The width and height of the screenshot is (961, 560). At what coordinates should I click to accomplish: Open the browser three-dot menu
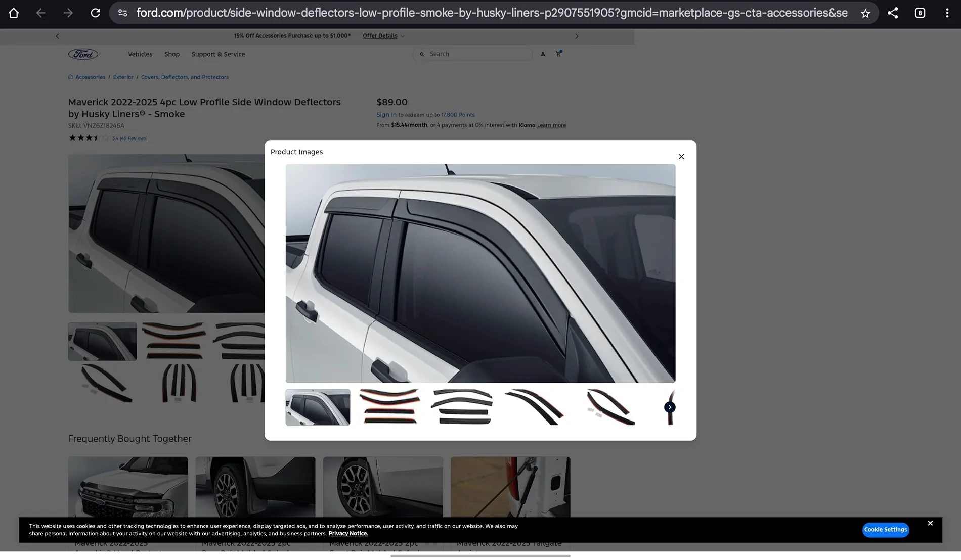pyautogui.click(x=947, y=13)
